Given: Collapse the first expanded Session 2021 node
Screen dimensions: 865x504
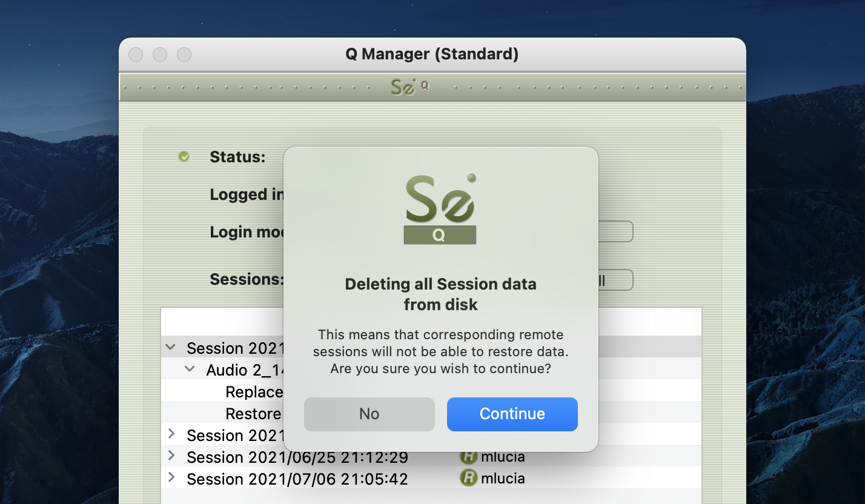Looking at the screenshot, I should coord(171,348).
